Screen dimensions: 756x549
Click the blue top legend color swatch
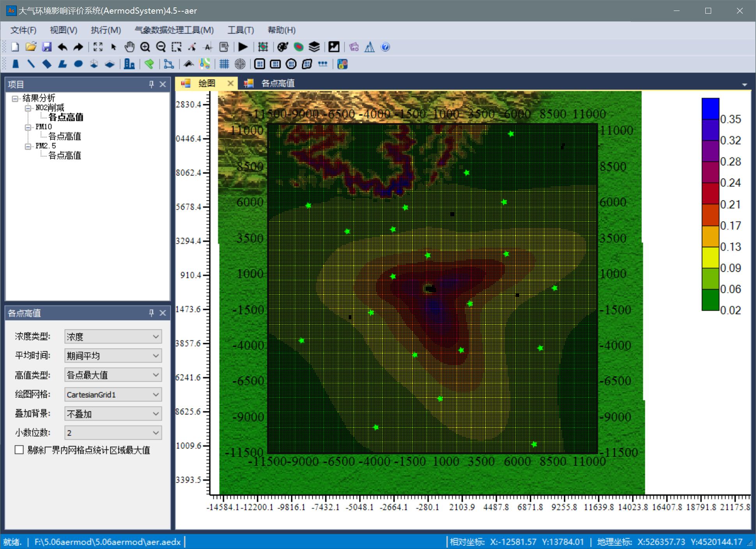click(x=710, y=108)
